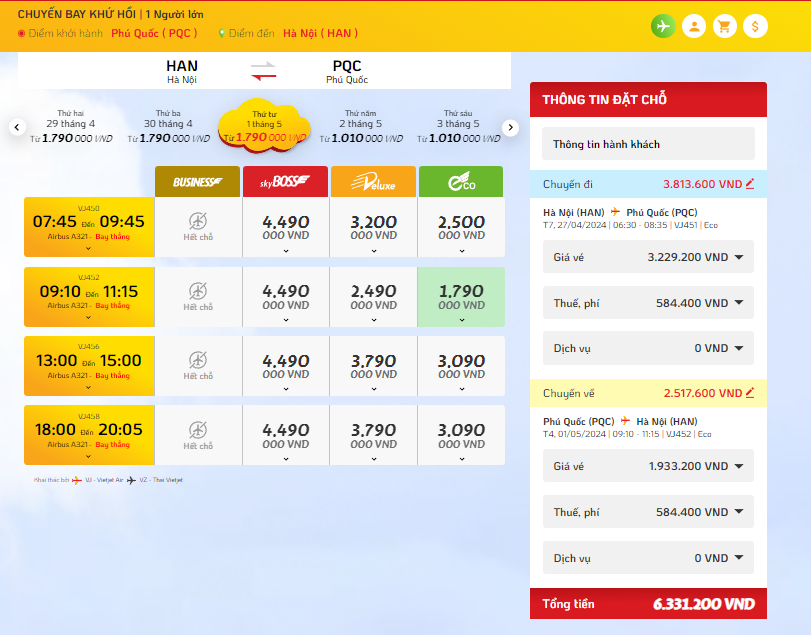Click the swap arrows between HAN and PQC

263,71
